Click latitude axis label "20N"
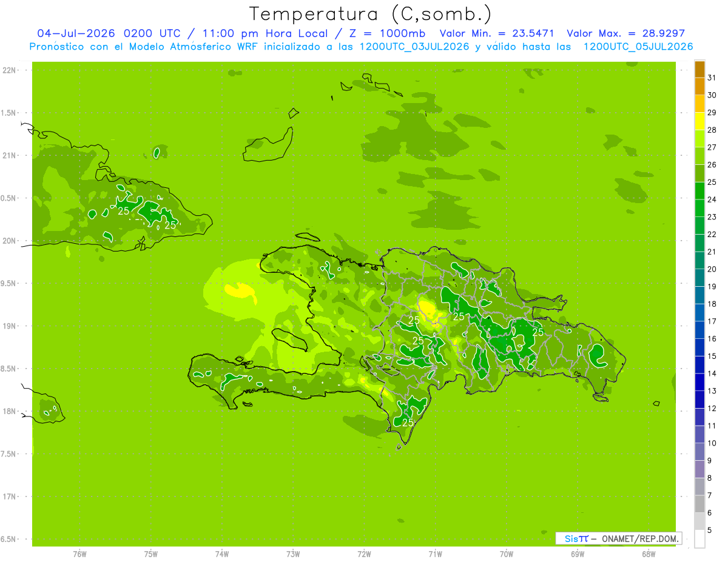 point(10,241)
